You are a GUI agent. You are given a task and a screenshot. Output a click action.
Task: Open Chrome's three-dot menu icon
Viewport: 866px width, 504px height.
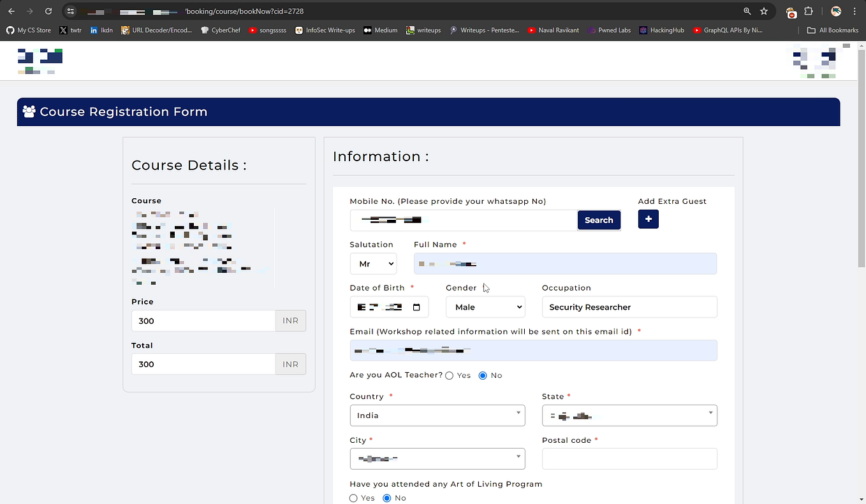[855, 11]
